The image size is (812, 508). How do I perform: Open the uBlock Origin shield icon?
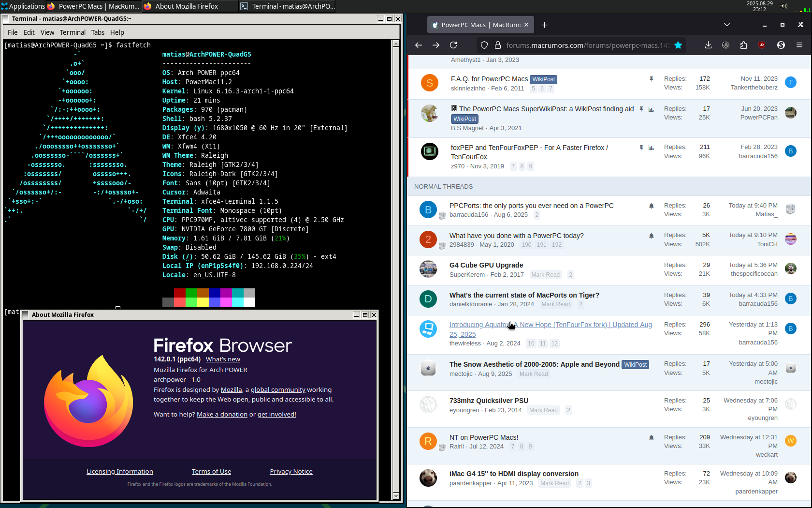coord(762,45)
